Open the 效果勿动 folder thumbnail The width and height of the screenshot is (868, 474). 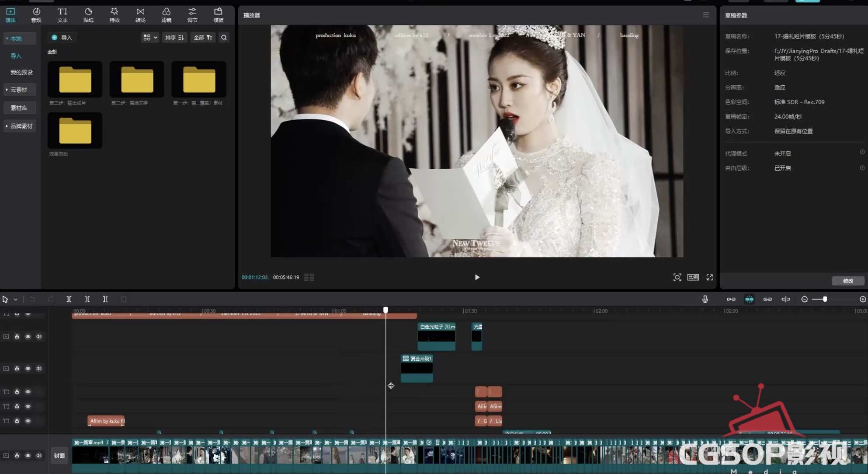tap(75, 130)
